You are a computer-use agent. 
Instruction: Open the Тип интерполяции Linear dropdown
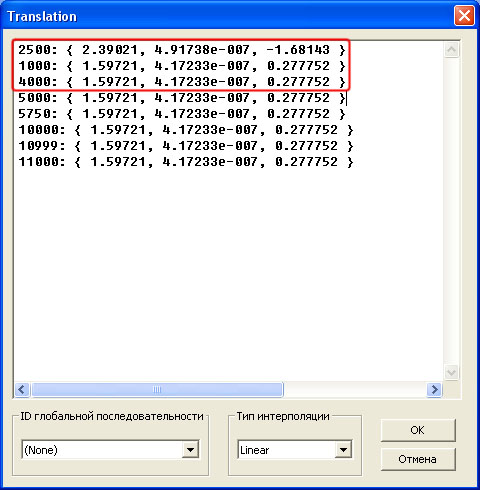pos(343,450)
